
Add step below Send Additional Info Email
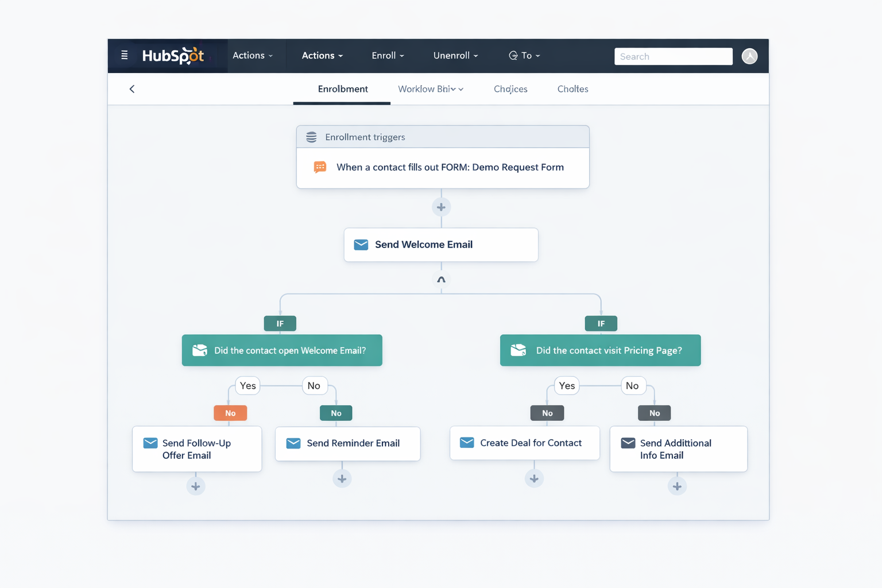point(677,486)
